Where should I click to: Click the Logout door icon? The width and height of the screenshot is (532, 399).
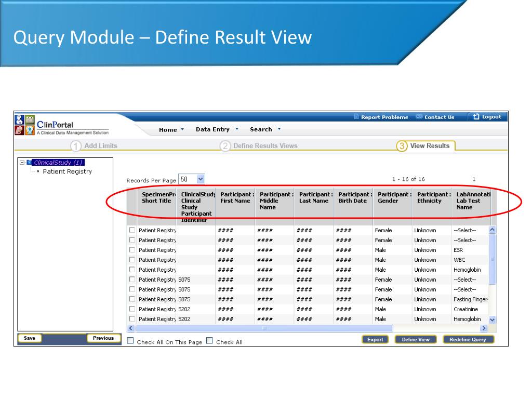pos(476,117)
